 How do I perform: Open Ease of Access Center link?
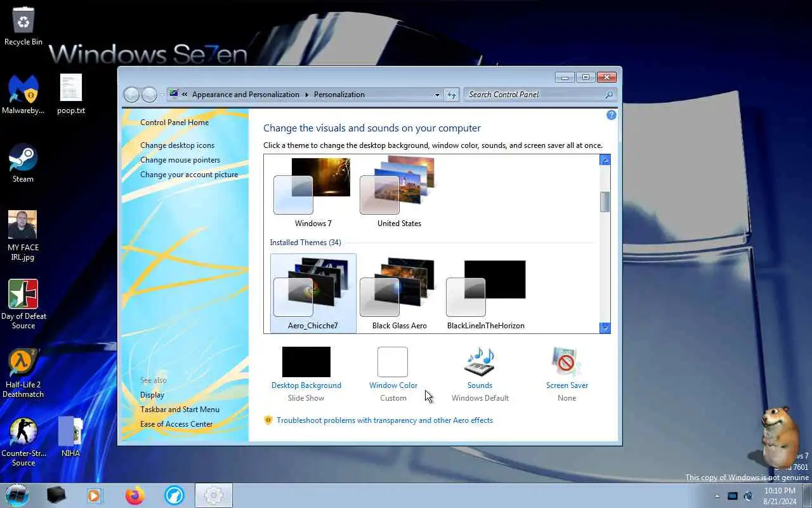pos(176,424)
